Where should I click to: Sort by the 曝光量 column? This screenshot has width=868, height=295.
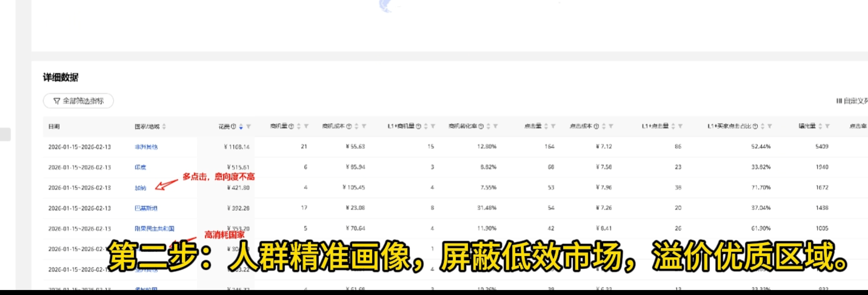click(x=820, y=126)
